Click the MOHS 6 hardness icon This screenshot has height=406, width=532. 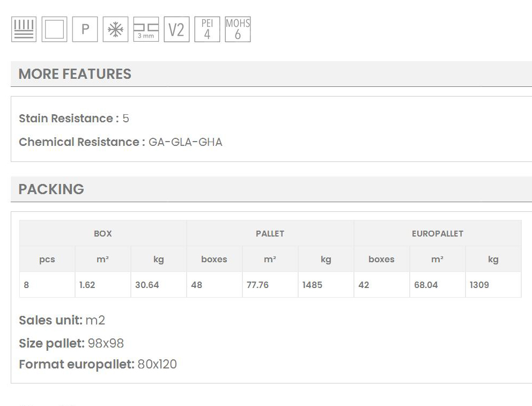[238, 29]
